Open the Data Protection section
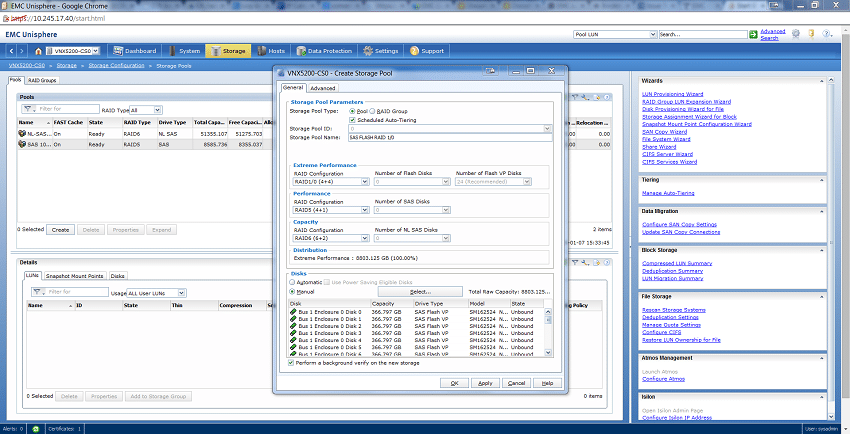The height and width of the screenshot is (434, 850). [x=325, y=51]
